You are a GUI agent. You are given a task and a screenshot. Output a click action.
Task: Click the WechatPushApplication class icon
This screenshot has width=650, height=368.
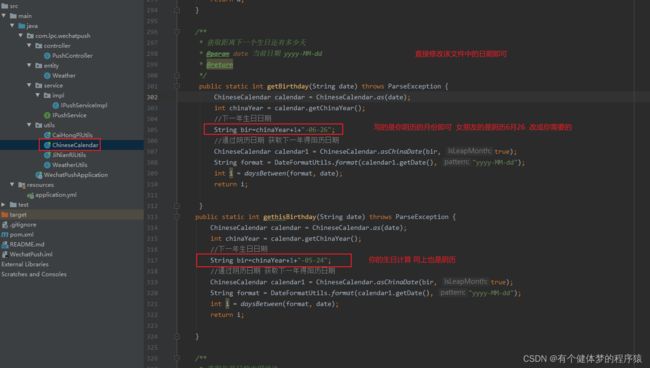(x=39, y=175)
